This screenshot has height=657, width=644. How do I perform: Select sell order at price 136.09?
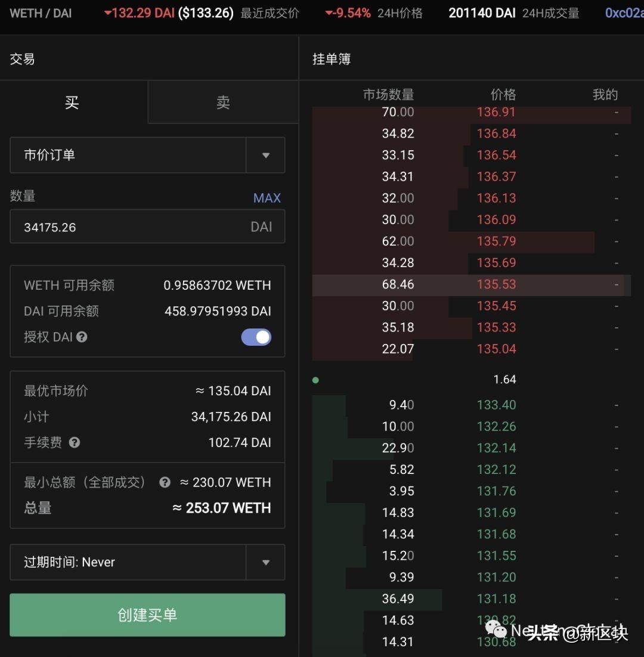click(472, 219)
